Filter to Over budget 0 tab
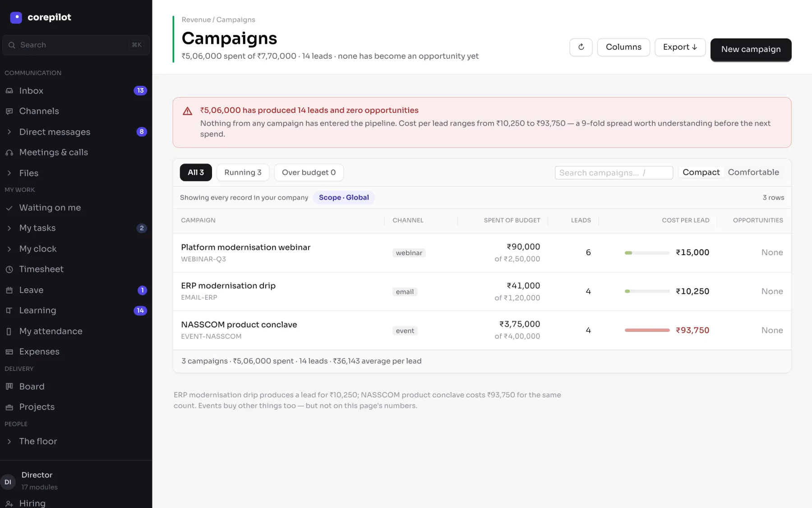 pos(309,172)
